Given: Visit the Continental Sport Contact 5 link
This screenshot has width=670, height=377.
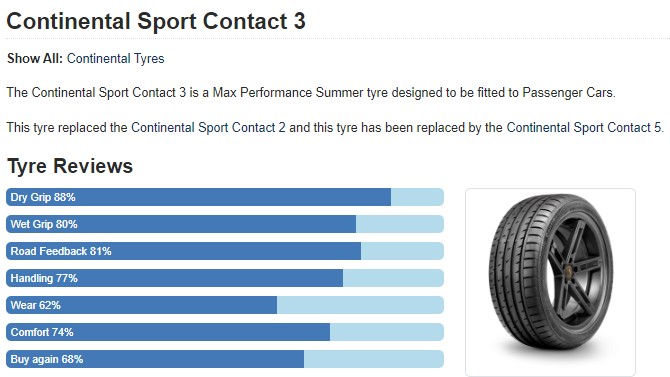Looking at the screenshot, I should pyautogui.click(x=584, y=127).
